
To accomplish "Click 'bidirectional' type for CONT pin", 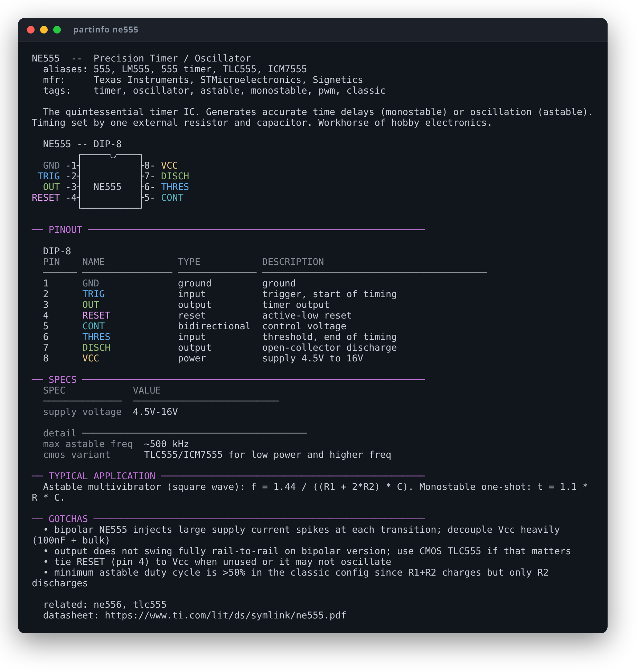I will pyautogui.click(x=214, y=326).
